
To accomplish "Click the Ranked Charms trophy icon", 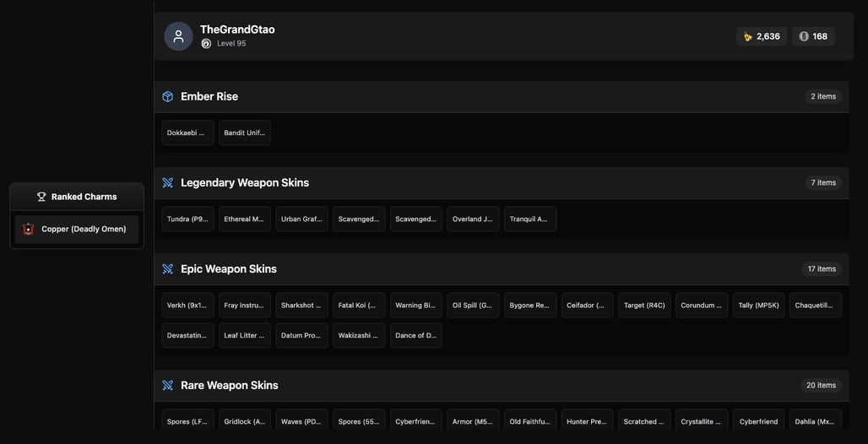I will click(x=41, y=197).
